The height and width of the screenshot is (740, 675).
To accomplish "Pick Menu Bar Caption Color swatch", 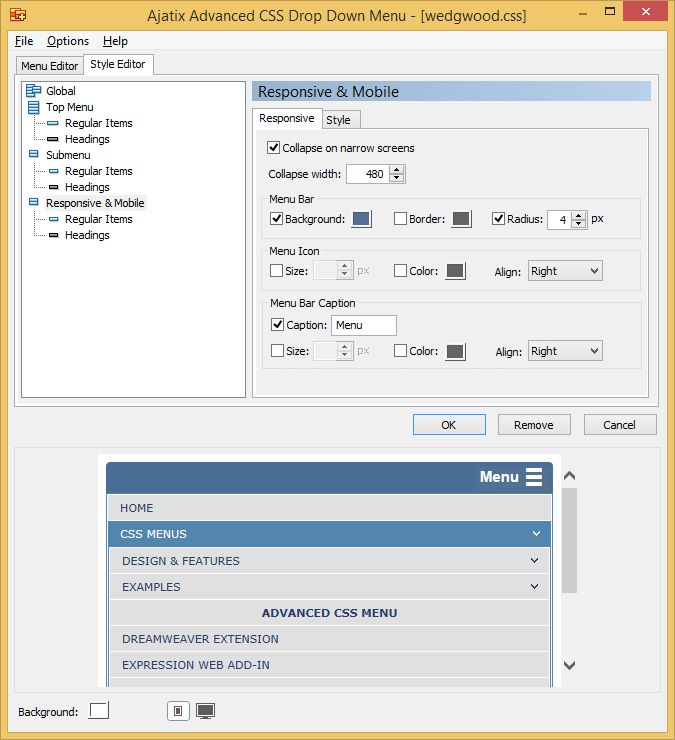I will (456, 352).
